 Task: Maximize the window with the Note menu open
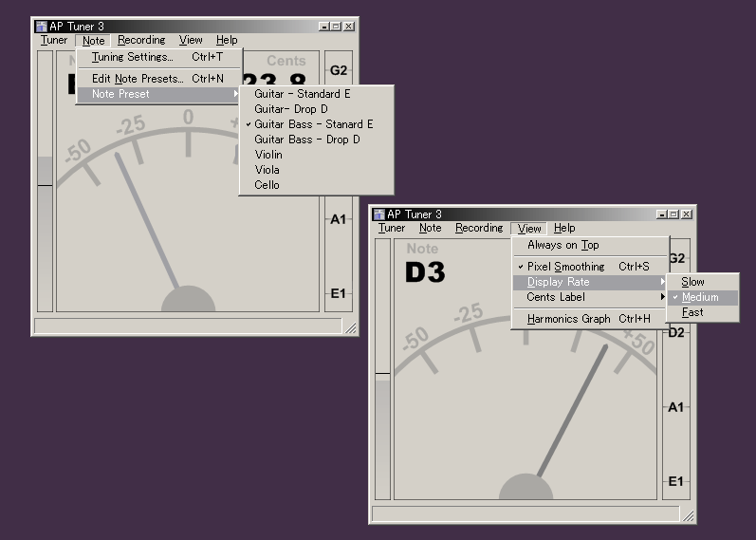coord(337,27)
